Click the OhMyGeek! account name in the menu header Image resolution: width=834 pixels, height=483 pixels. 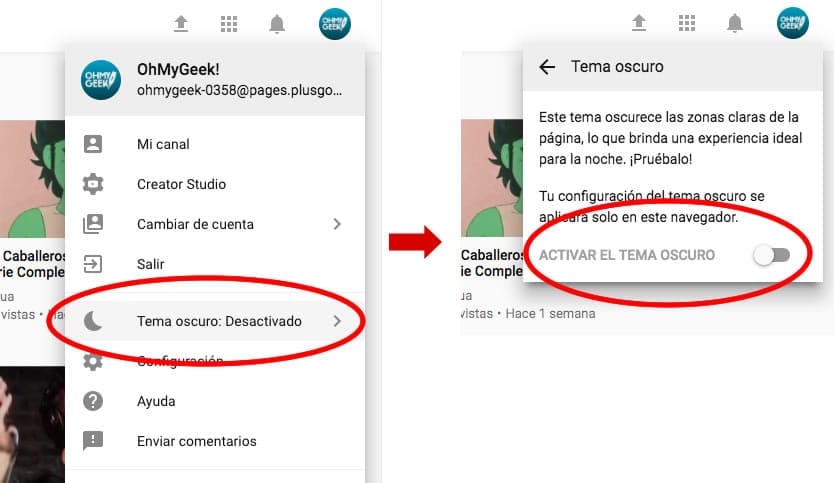180,71
